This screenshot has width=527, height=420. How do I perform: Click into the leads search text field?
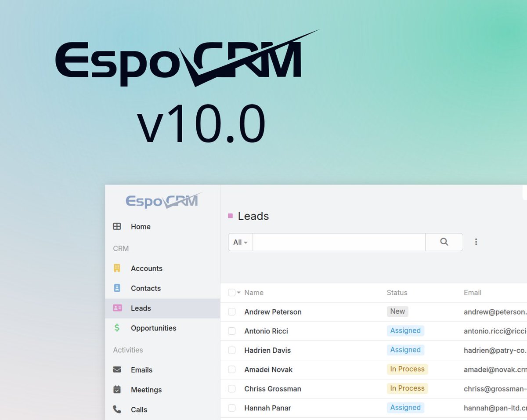pyautogui.click(x=339, y=242)
